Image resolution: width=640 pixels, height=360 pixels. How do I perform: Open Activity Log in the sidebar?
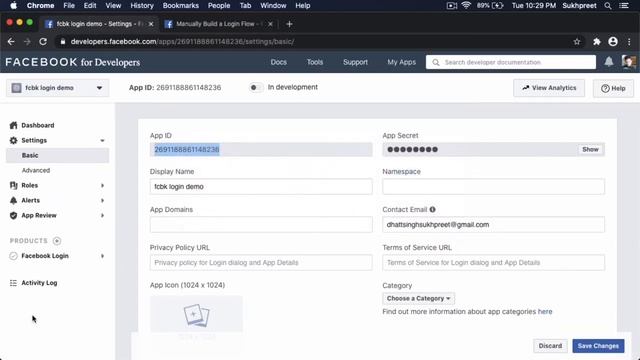(39, 283)
